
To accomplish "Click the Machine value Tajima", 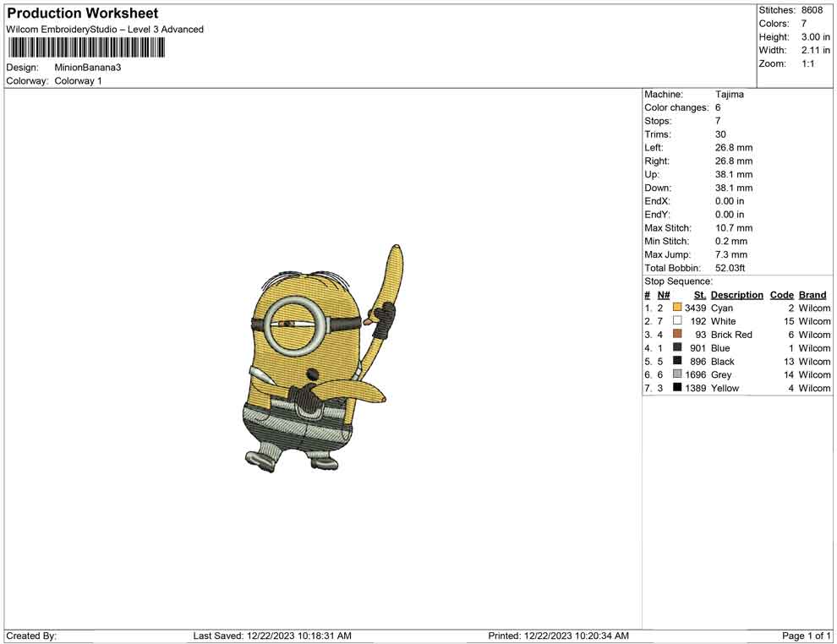I will tap(729, 94).
